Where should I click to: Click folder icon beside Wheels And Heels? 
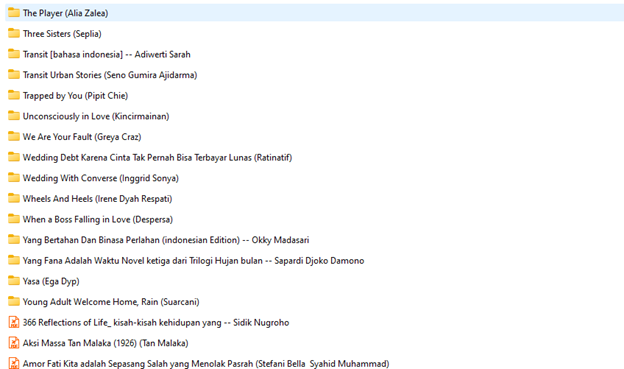tap(14, 198)
